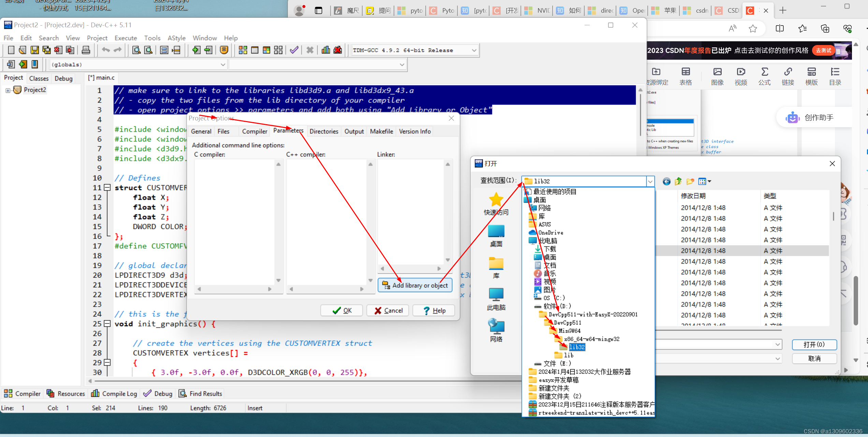Collapse the lib32 look-in location dropdown
The width and height of the screenshot is (868, 437).
tap(650, 181)
